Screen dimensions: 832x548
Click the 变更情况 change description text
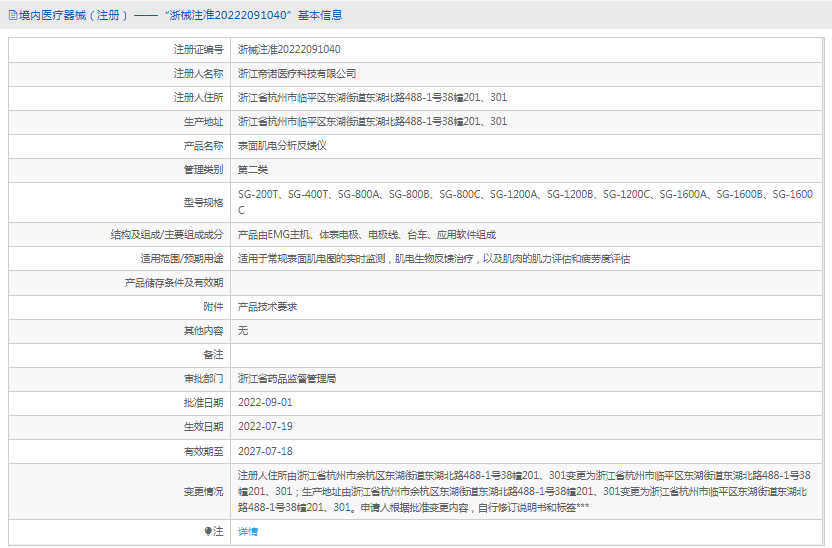[524, 492]
